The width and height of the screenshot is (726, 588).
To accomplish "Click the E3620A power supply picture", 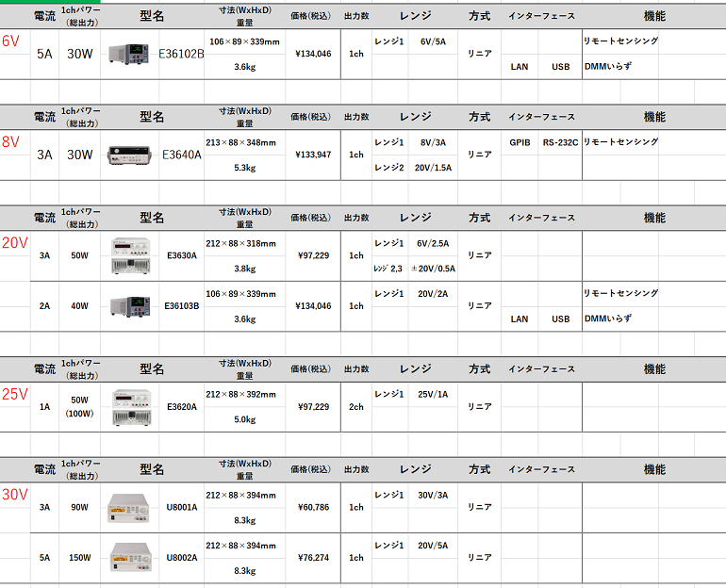I will (130, 406).
